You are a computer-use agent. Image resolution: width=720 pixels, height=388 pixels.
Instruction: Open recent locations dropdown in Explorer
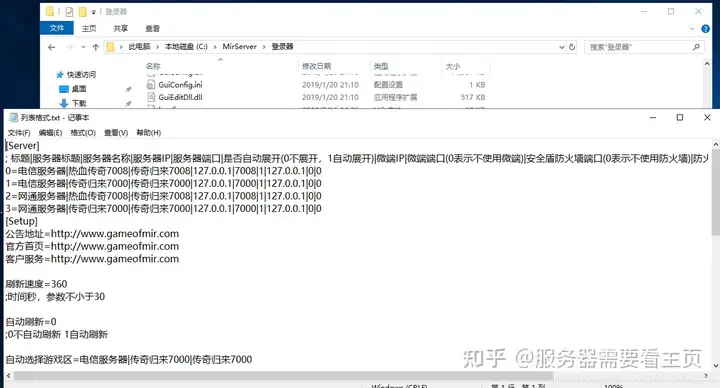point(83,47)
